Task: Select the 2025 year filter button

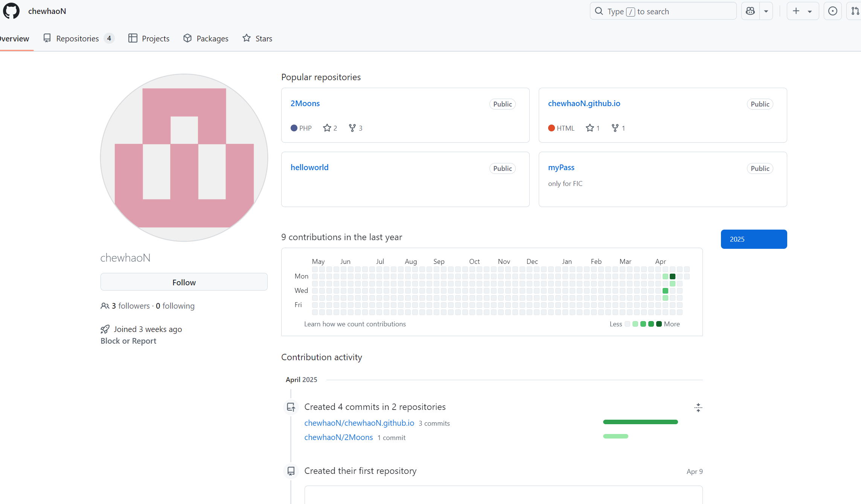Action: [754, 239]
